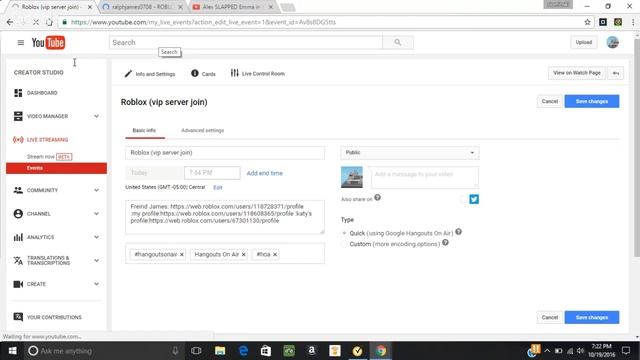Image resolution: width=640 pixels, height=360 pixels.
Task: Switch to the Basic info tab
Action: coord(144,131)
